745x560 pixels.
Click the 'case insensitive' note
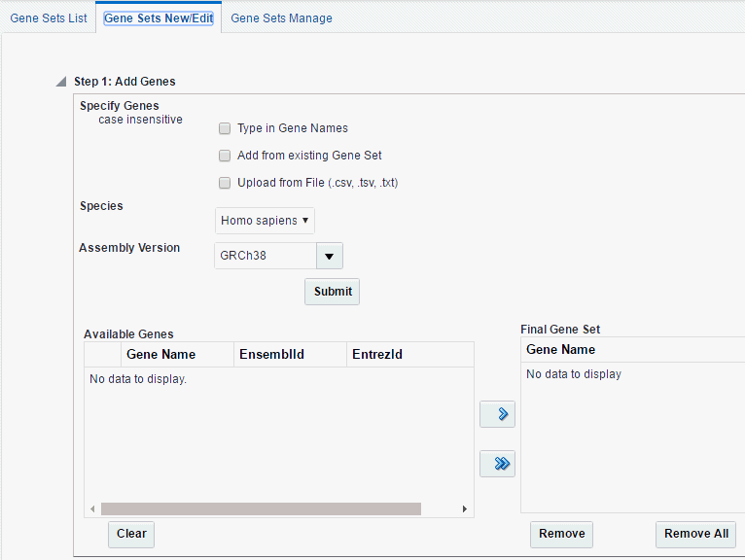pos(141,120)
